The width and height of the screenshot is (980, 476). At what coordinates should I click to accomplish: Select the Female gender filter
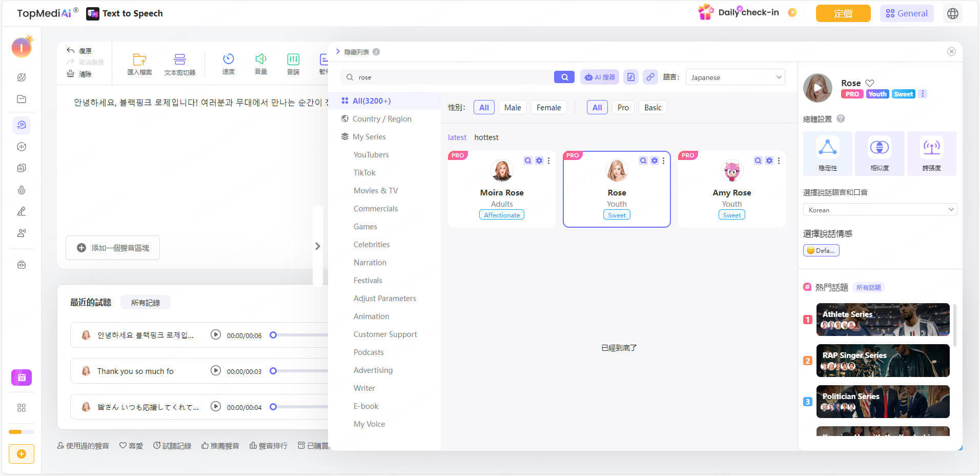[548, 107]
